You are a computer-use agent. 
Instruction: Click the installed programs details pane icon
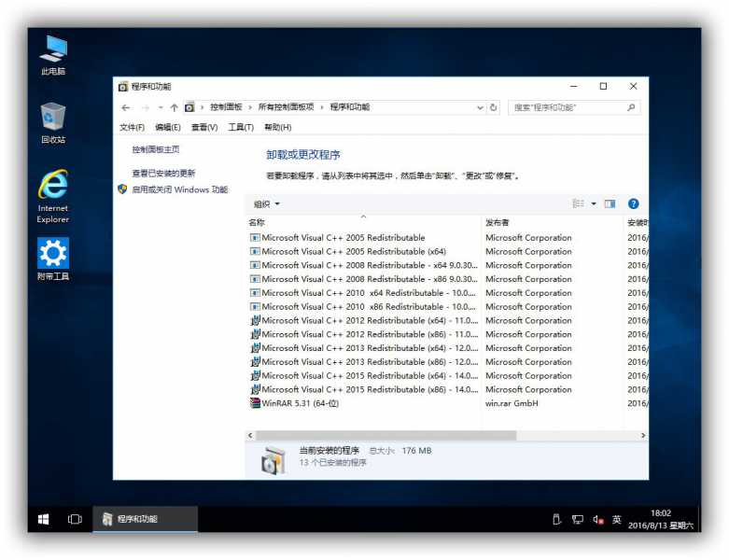pyautogui.click(x=273, y=460)
